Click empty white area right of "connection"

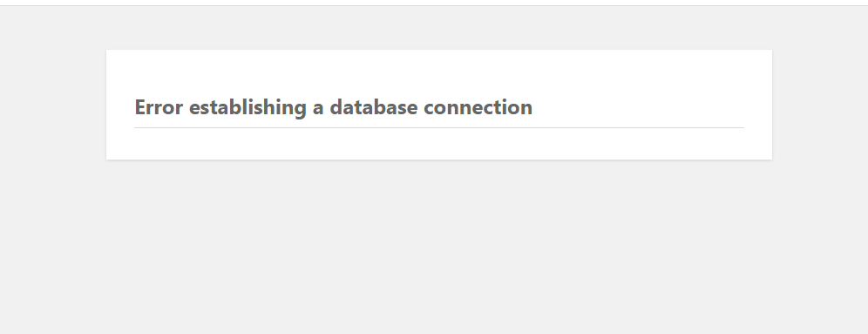click(x=636, y=107)
